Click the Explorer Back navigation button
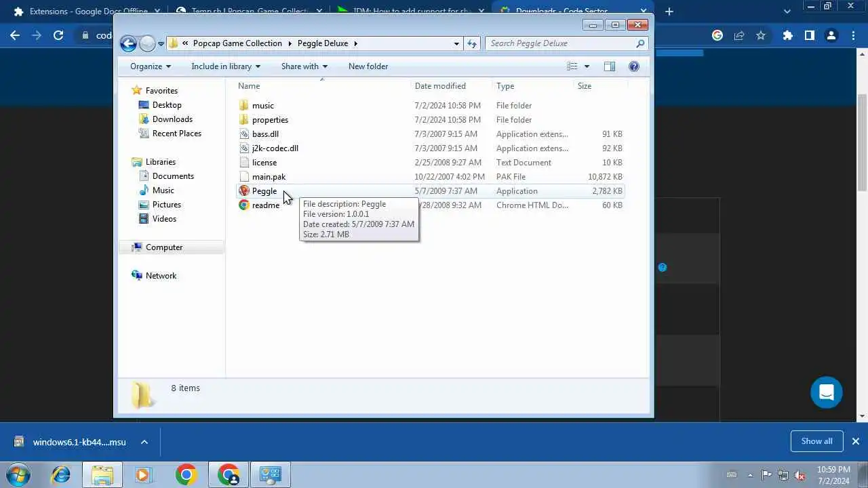The width and height of the screenshot is (868, 488). [128, 43]
